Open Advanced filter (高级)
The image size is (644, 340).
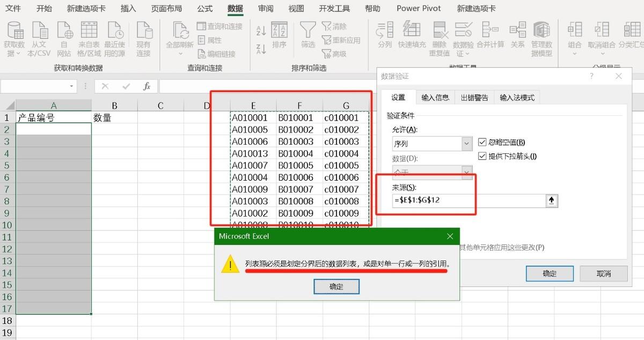(334, 54)
